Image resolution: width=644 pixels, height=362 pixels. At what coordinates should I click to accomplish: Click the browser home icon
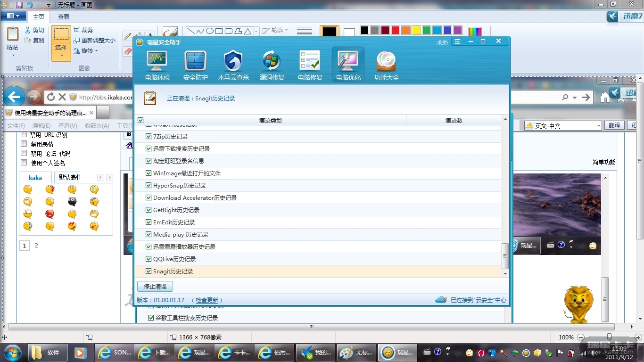[x=605, y=97]
